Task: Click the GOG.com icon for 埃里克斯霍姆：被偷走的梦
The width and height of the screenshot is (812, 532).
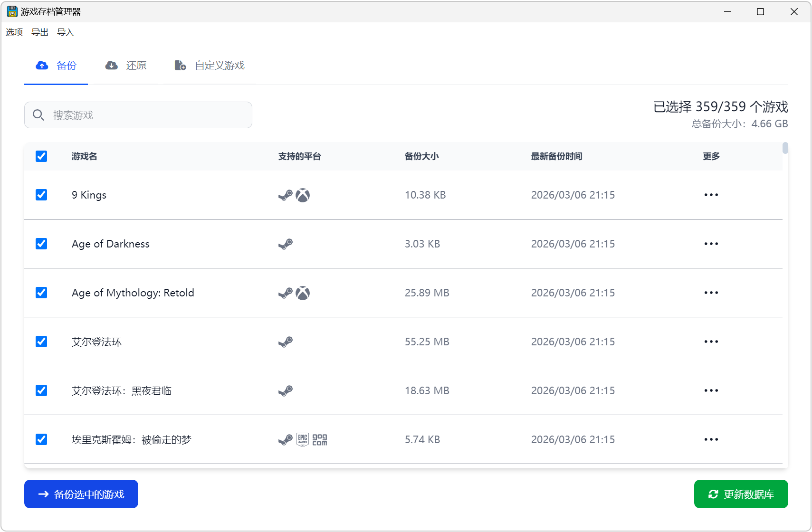Action: click(320, 440)
